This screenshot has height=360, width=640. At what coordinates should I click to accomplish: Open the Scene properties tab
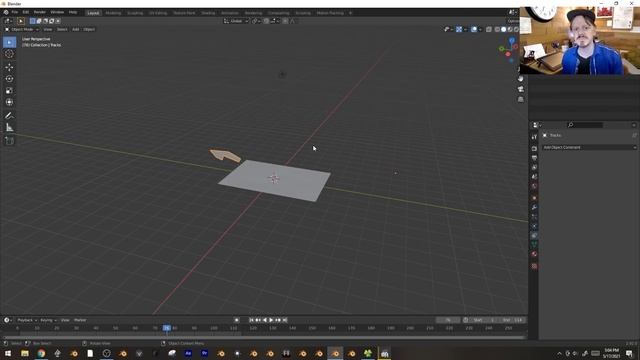tap(534, 177)
